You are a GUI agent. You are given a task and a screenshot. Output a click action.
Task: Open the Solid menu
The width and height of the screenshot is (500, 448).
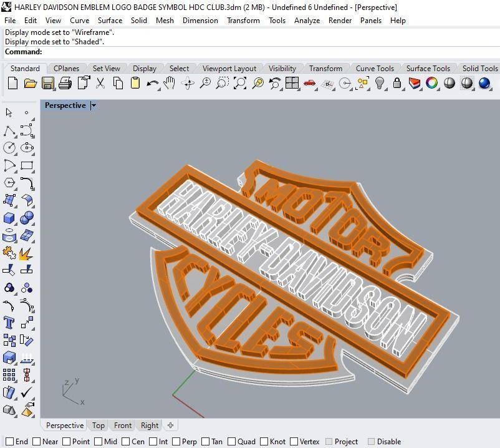[x=138, y=21]
